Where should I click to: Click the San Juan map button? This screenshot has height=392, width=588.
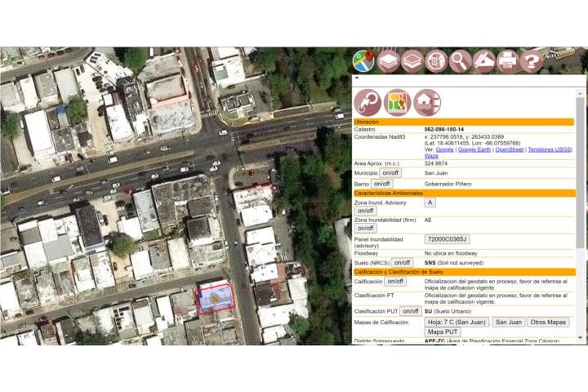click(509, 323)
